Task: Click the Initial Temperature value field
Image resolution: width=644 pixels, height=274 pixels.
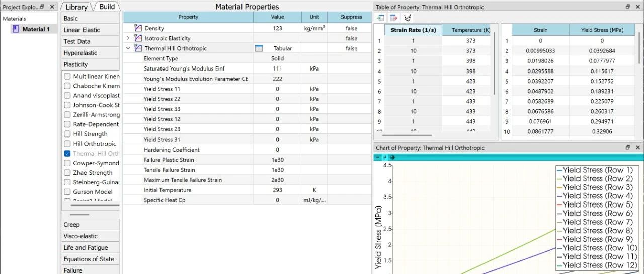Action: coord(277,190)
